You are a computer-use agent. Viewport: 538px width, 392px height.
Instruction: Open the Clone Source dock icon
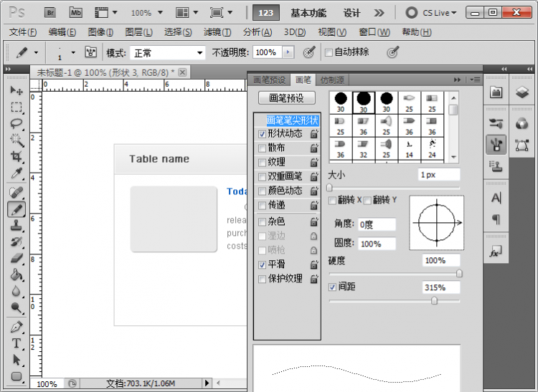tap(496, 166)
